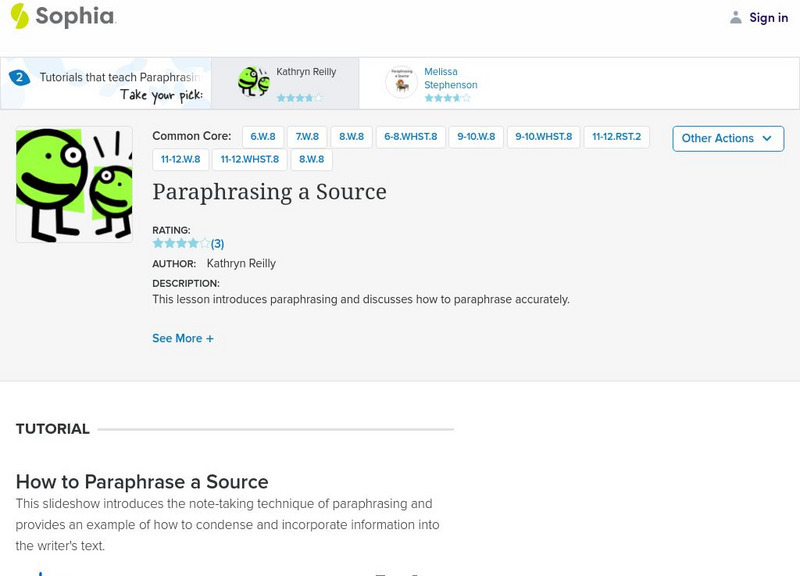Screen dimensions: 800x576
Task: Click the Sophia logo icon
Action: click(x=19, y=16)
